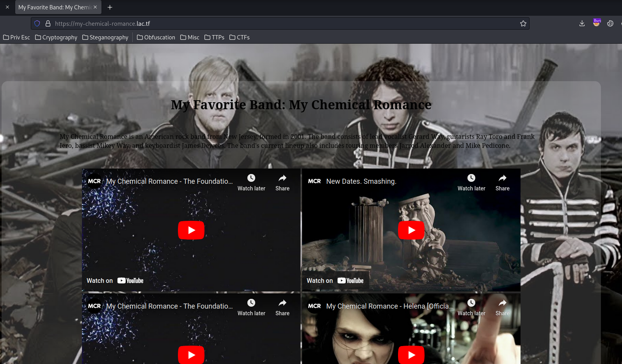This screenshot has height=364, width=622.
Task: Watch later on the Helena video
Action: 471,307
